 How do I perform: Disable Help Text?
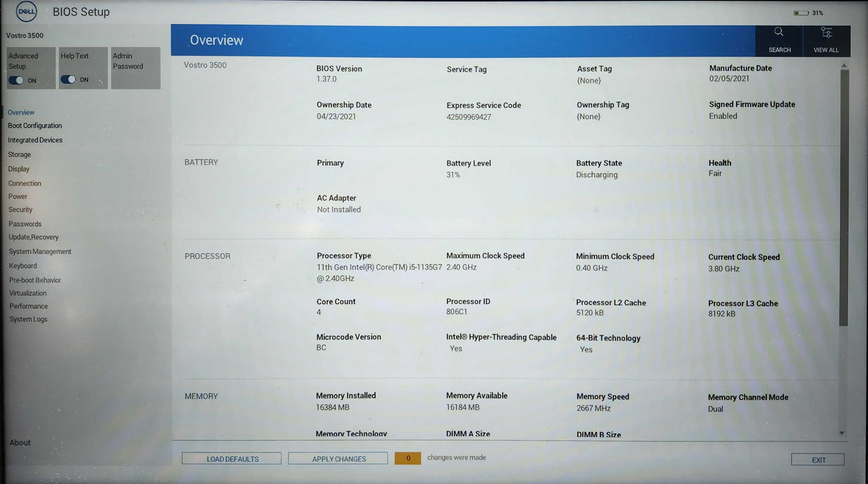click(x=68, y=80)
